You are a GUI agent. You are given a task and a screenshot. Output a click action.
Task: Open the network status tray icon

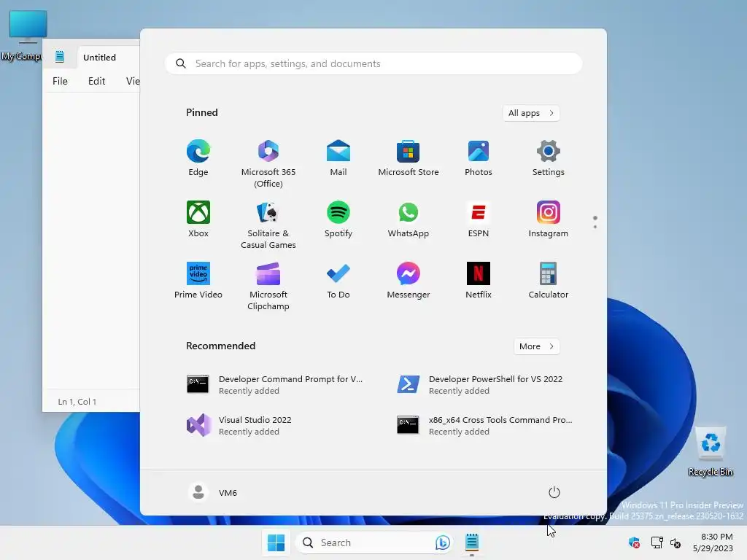(x=657, y=542)
